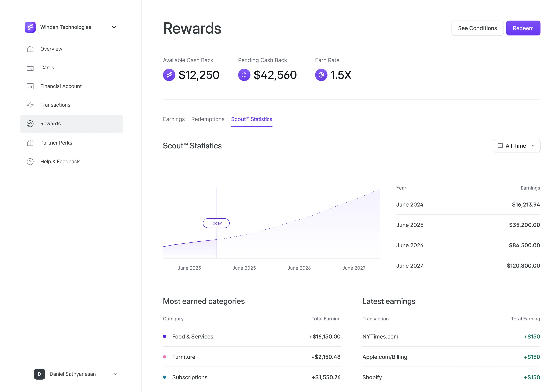Select the June 2026 earnings row
The height and width of the screenshot is (392, 560).
[x=468, y=245]
